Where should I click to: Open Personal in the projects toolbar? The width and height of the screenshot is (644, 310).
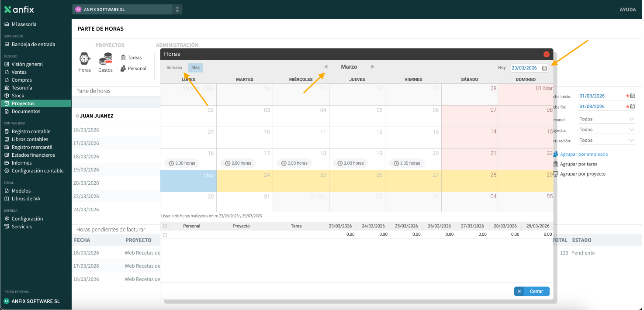[133, 69]
